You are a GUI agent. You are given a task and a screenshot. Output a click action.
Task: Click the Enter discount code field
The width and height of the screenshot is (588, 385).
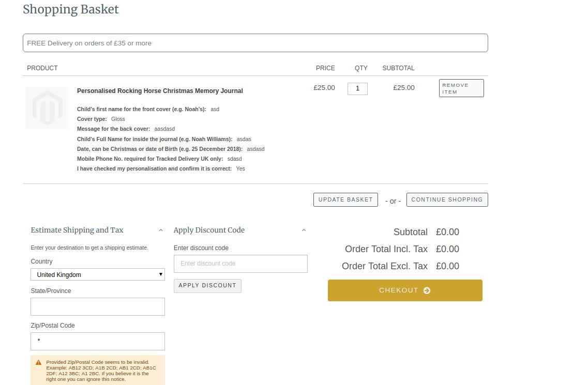240,264
